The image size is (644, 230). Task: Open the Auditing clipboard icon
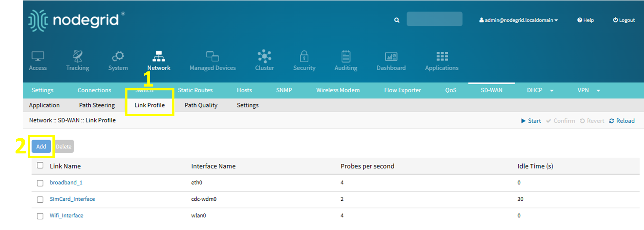pos(346,56)
